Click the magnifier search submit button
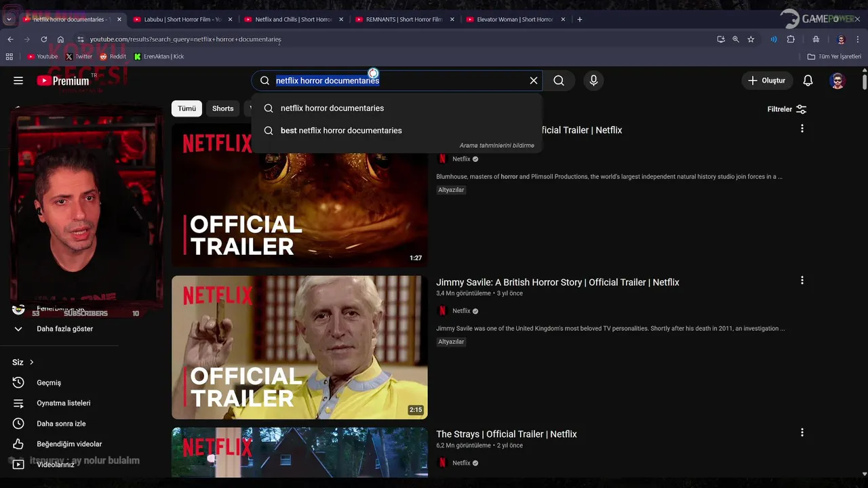Viewport: 868px width, 488px height. pyautogui.click(x=559, y=81)
